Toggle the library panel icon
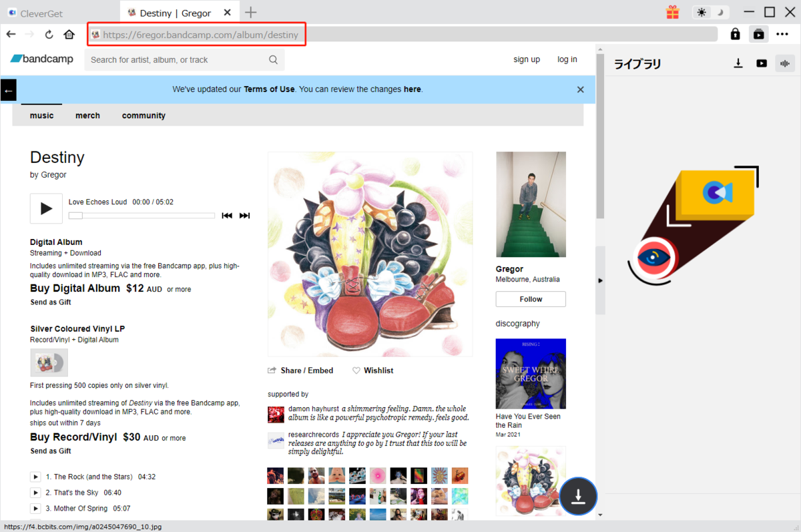Viewport: 801px width, 532px height. 759,34
